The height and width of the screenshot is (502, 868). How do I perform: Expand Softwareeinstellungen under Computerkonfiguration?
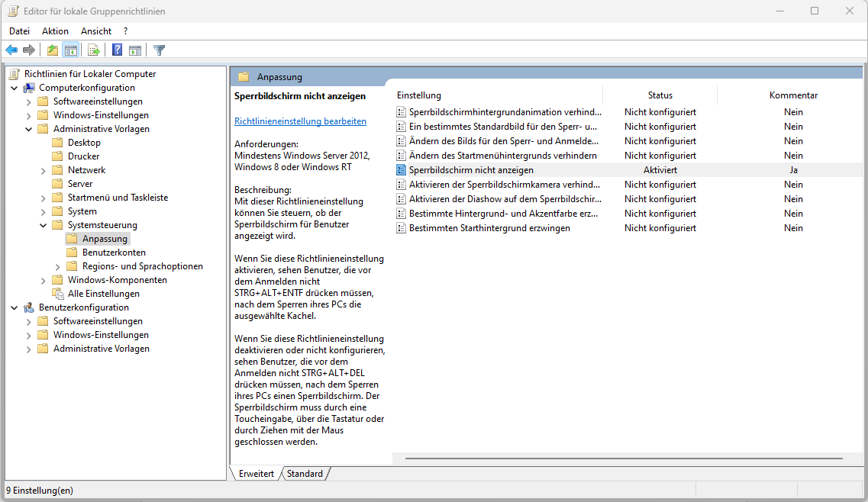[x=29, y=101]
